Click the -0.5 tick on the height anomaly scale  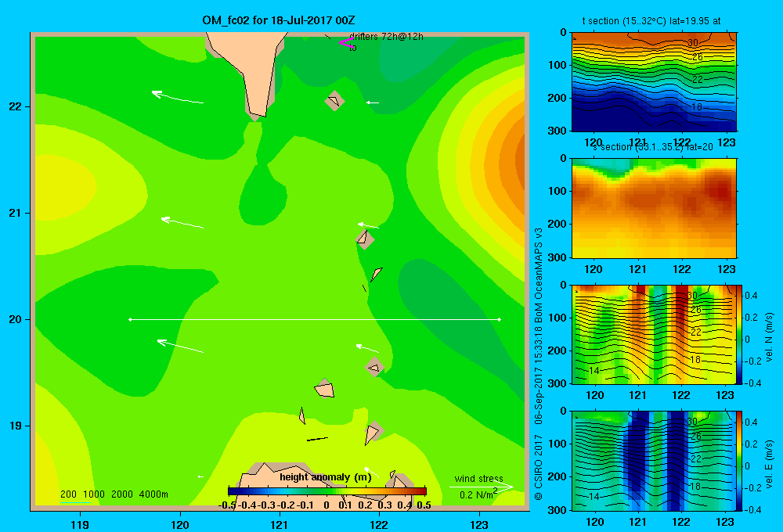click(x=227, y=505)
